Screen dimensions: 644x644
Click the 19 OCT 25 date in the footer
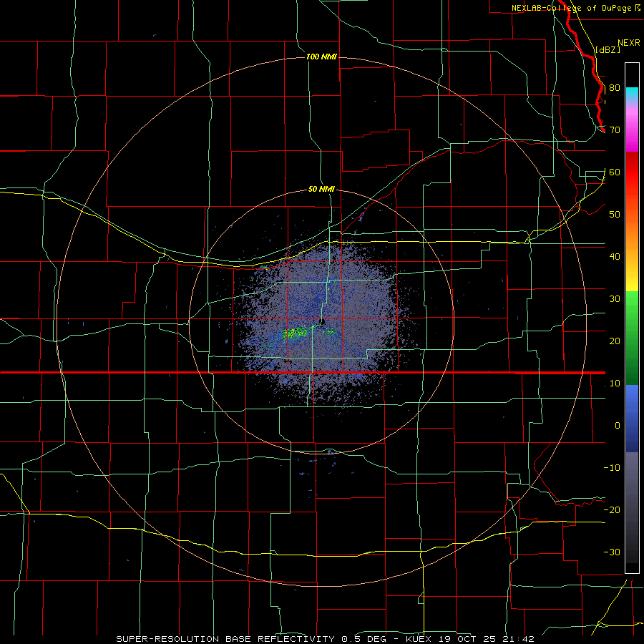click(x=467, y=639)
